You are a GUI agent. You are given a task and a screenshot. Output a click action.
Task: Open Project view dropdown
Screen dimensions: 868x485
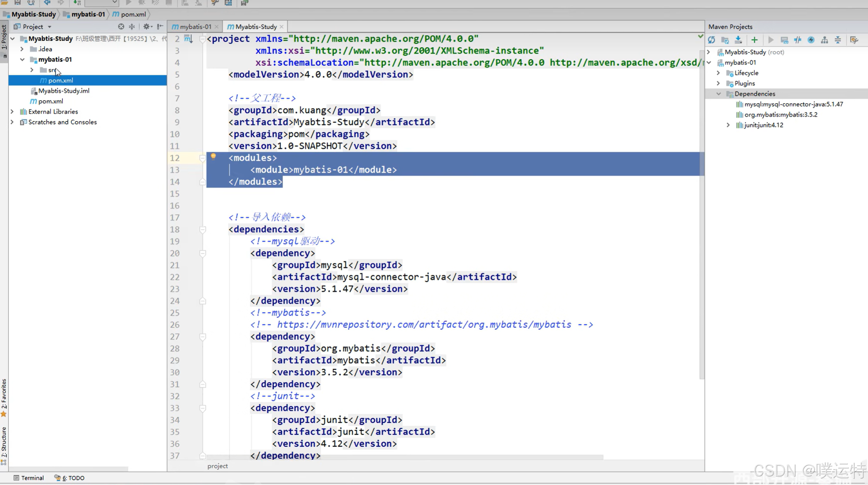tap(49, 27)
